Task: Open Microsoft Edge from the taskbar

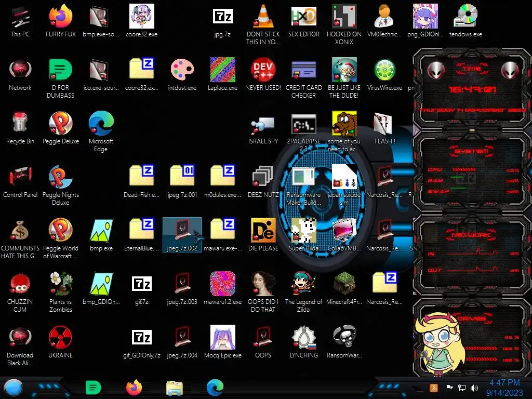Action: [215, 388]
